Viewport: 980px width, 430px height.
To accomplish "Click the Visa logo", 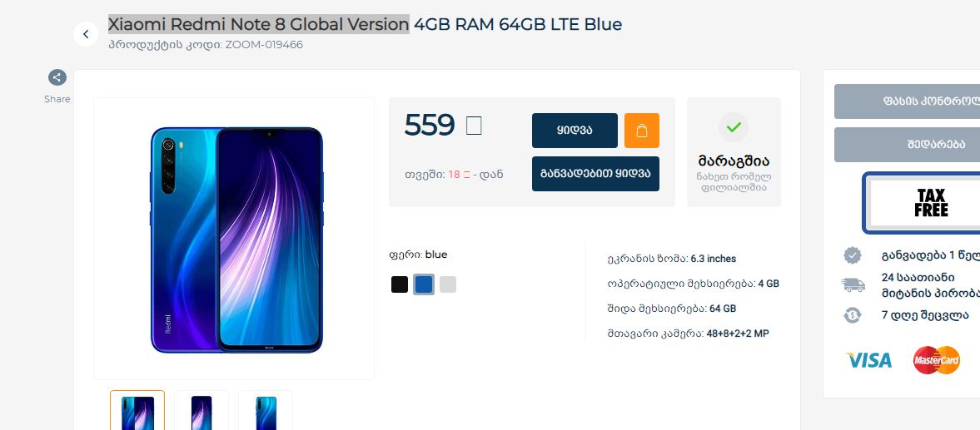I will pos(868,360).
